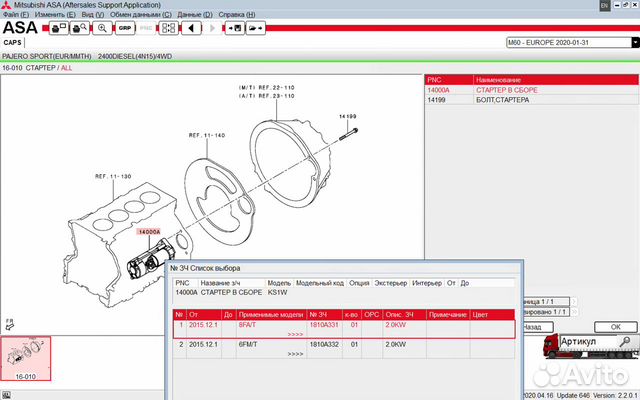Click the export folder arrow icon

pyautogui.click(x=258, y=28)
